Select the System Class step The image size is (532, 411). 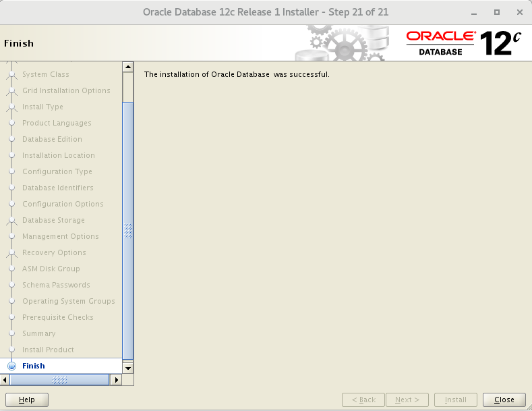click(46, 74)
